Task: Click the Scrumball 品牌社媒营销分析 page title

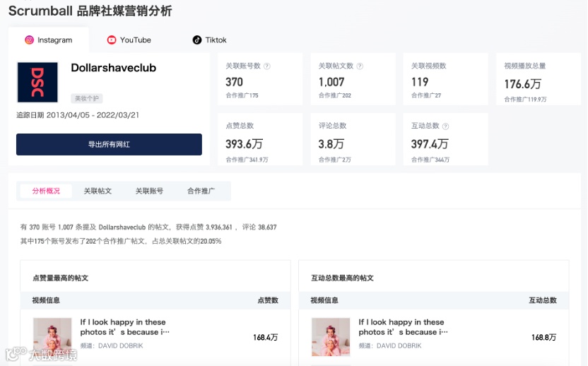Action: pyautogui.click(x=90, y=11)
